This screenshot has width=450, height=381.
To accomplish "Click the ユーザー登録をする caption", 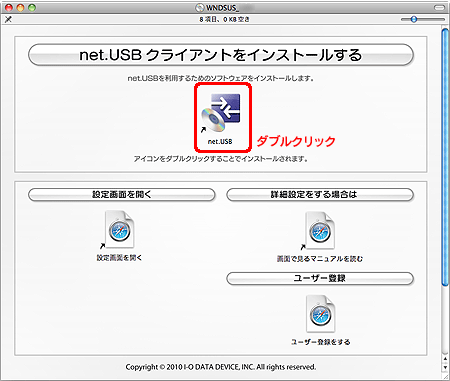I will [x=320, y=342].
